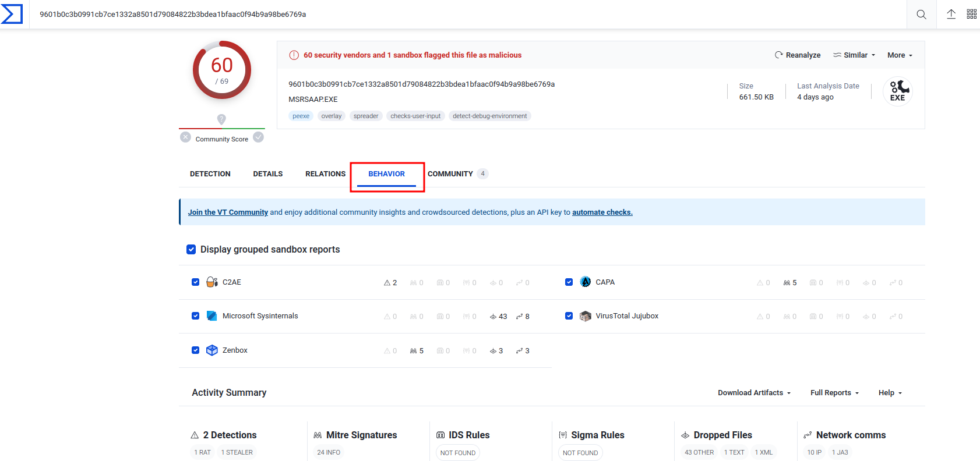This screenshot has width=980, height=461.
Task: Click the checks-user-input tag
Action: click(x=416, y=116)
